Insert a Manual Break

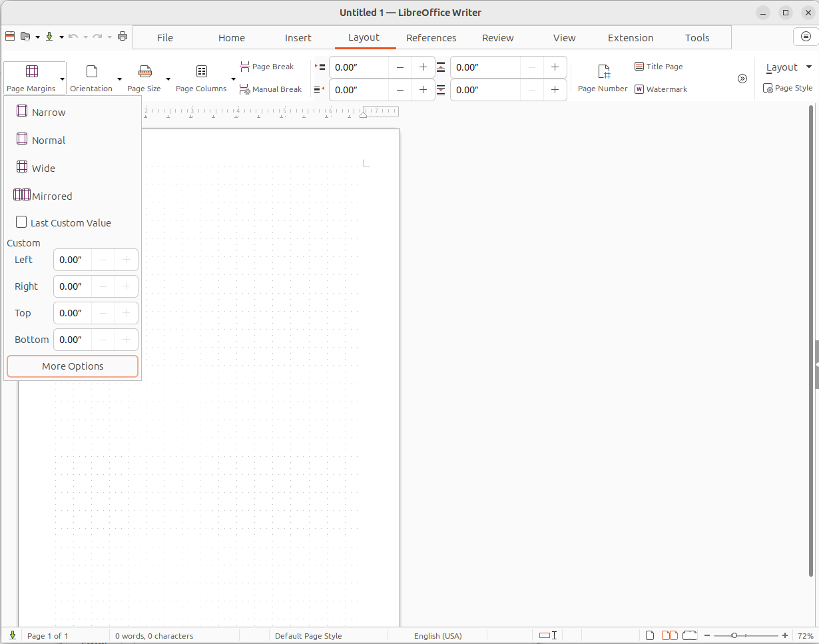coord(271,89)
